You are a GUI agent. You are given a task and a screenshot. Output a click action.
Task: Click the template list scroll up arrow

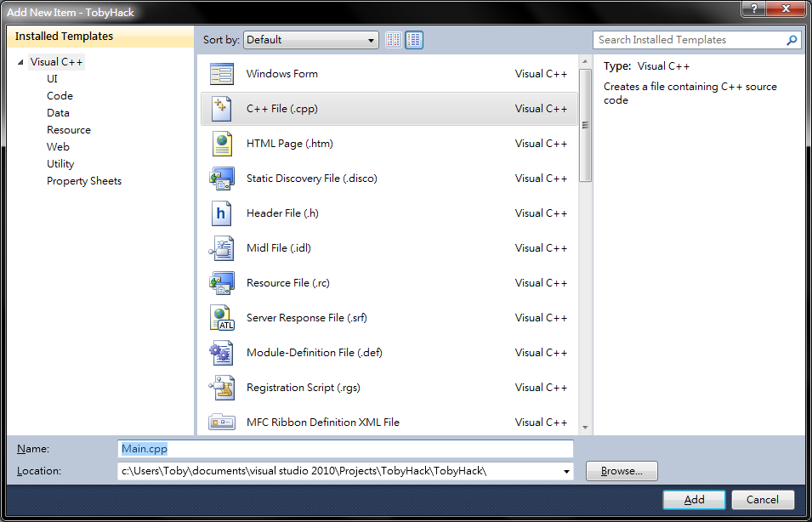pos(586,61)
